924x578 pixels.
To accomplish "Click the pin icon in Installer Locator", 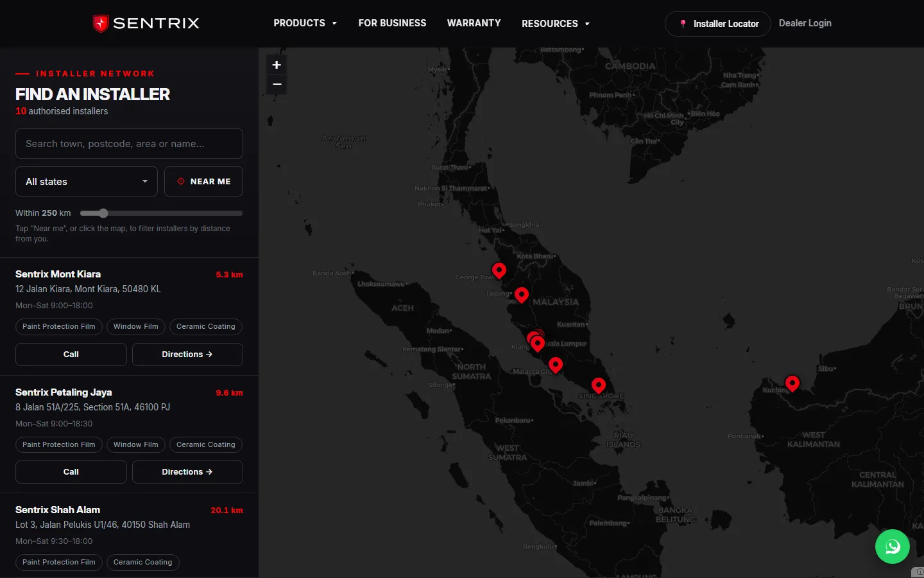I will (683, 24).
